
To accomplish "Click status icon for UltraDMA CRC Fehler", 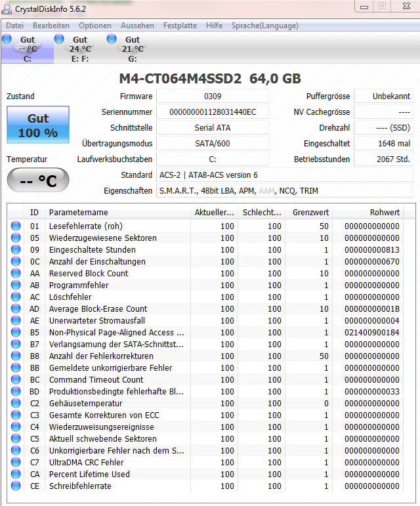I will point(16,462).
